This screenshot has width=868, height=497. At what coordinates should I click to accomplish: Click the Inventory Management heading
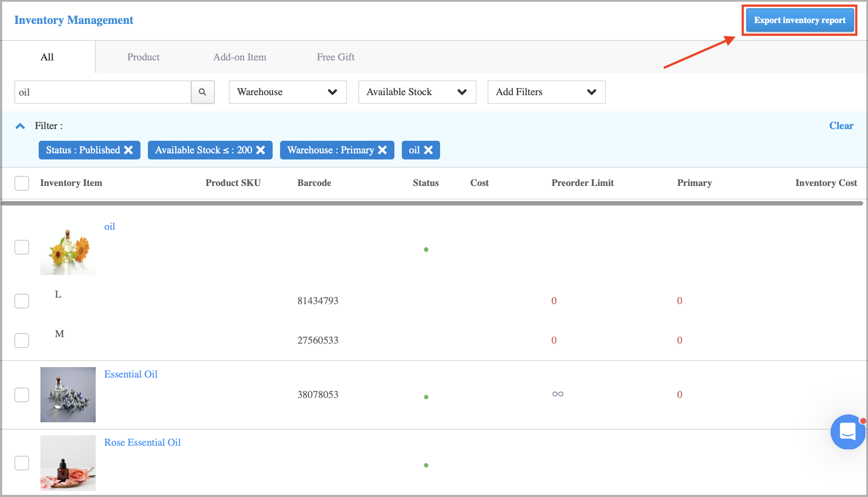73,20
